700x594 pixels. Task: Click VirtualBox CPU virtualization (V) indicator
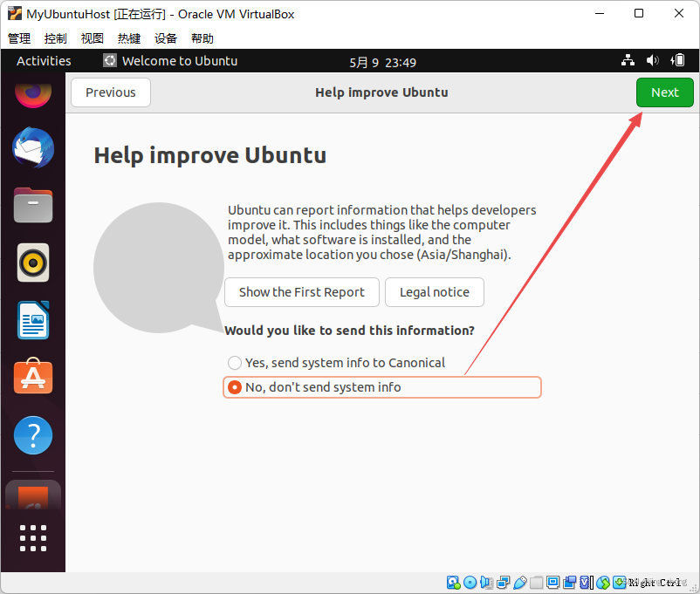(x=586, y=583)
